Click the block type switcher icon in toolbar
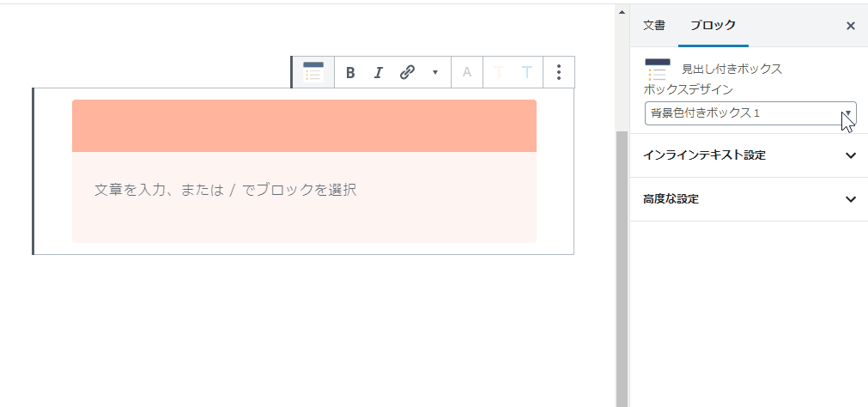 (313, 72)
